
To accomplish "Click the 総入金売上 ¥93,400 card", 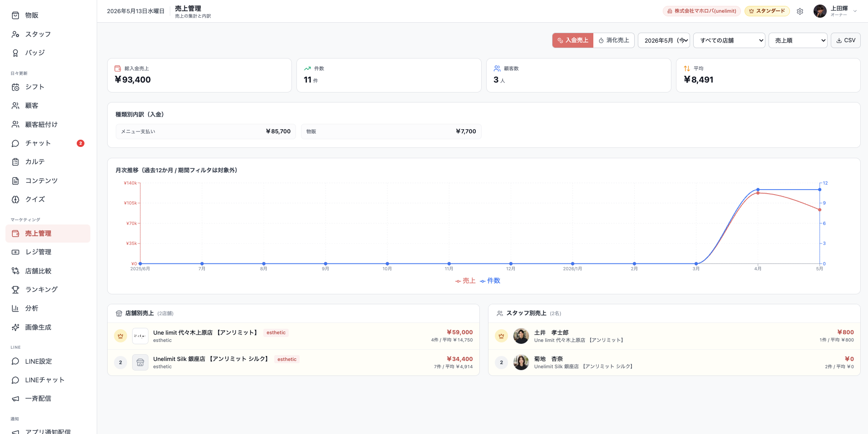I will [x=199, y=75].
